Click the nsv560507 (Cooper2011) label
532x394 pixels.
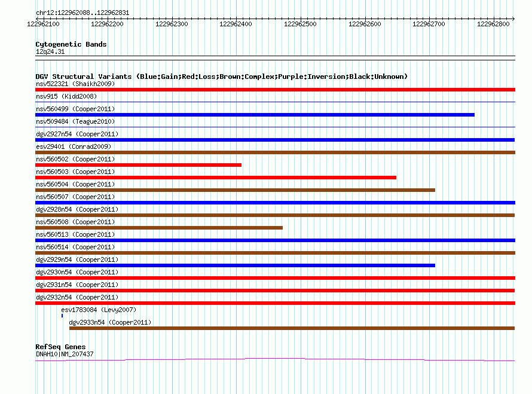[75, 197]
